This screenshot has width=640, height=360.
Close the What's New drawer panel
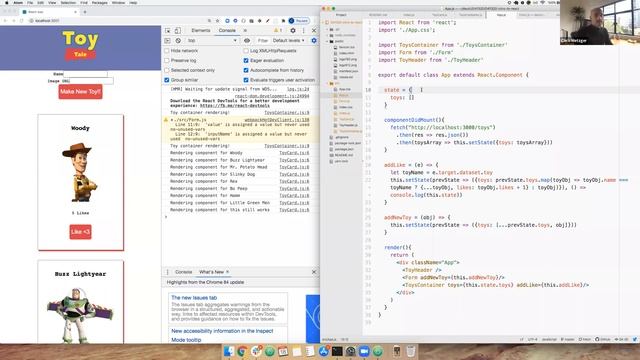pos(314,272)
